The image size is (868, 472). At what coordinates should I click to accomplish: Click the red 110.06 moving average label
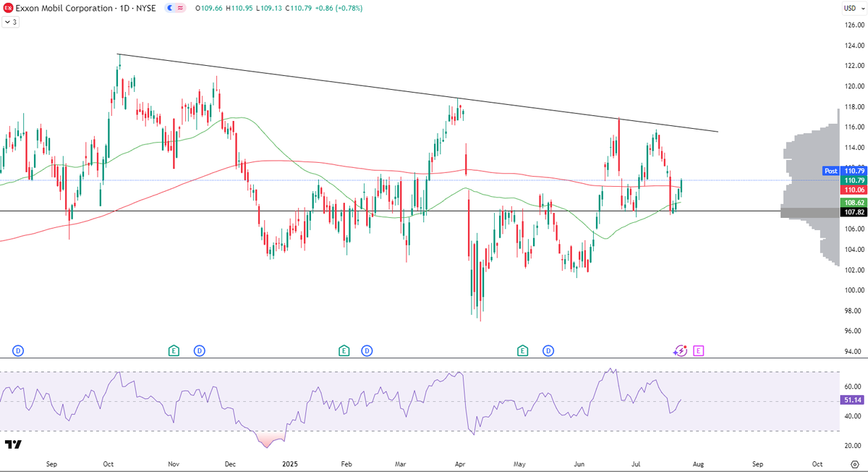point(853,189)
